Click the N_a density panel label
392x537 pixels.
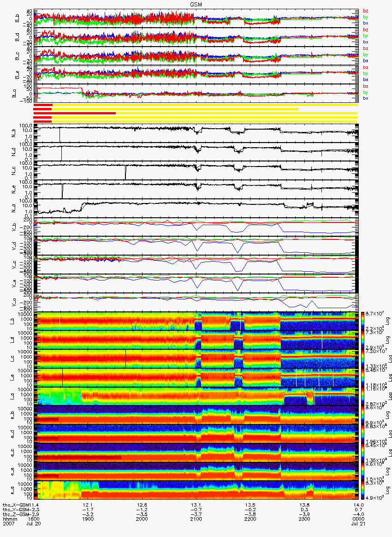14,209
